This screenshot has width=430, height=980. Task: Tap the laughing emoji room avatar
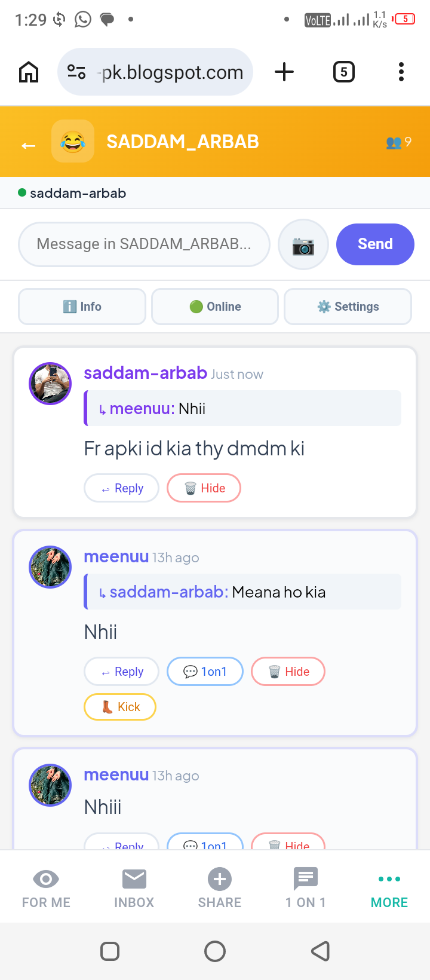pos(73,142)
